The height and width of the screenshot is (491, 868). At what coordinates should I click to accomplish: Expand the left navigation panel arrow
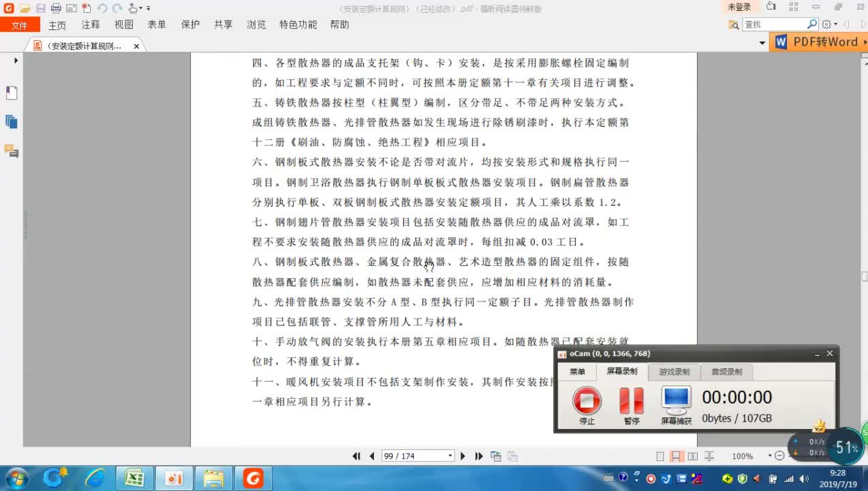[16, 61]
